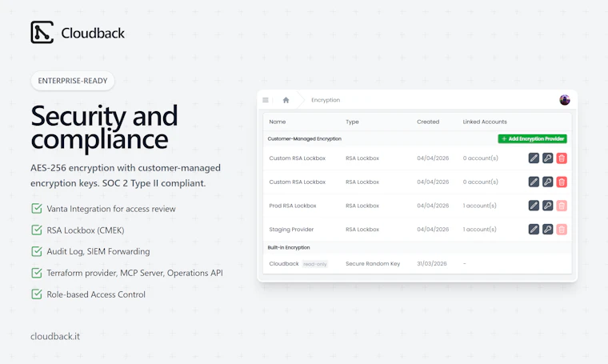Click the Staging Provider 1 account(s) cell
This screenshot has width=608, height=364.
[x=480, y=229]
